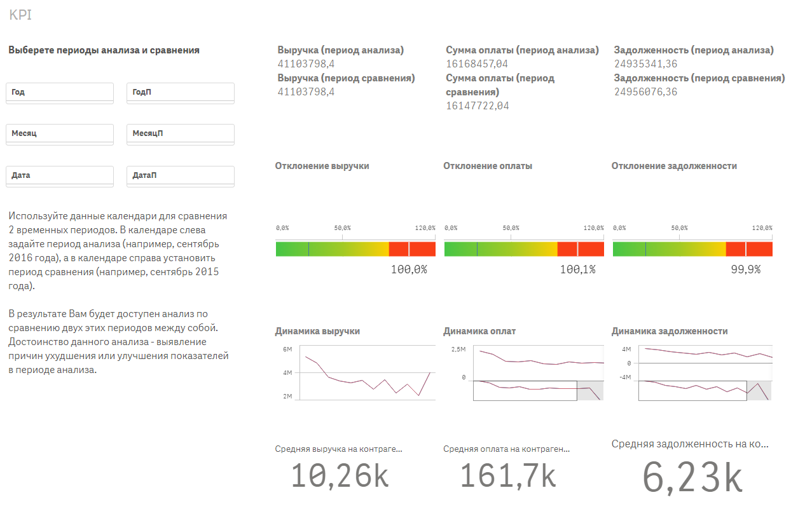Click the payment sum value 16168457,04
Image resolution: width=812 pixels, height=516 pixels.
point(477,64)
